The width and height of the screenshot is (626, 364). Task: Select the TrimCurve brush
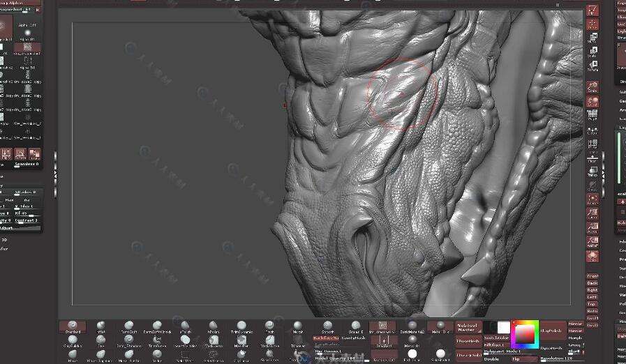(156, 342)
